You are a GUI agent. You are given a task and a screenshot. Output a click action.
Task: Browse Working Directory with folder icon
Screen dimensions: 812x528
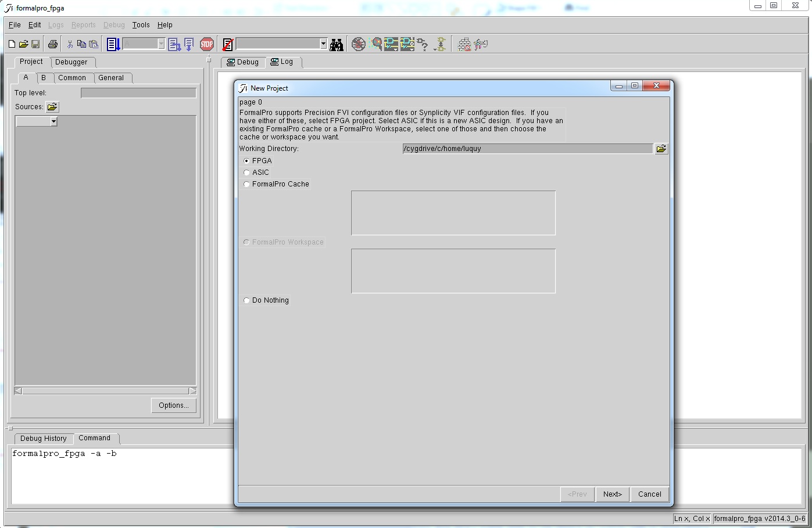[661, 149]
